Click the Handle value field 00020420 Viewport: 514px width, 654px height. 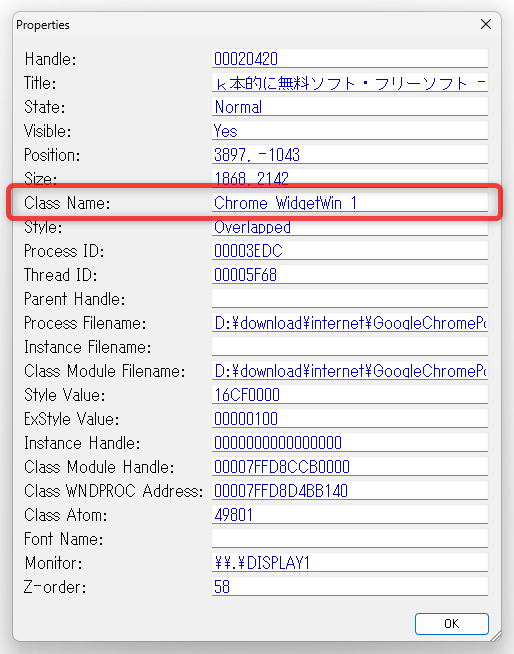point(350,58)
